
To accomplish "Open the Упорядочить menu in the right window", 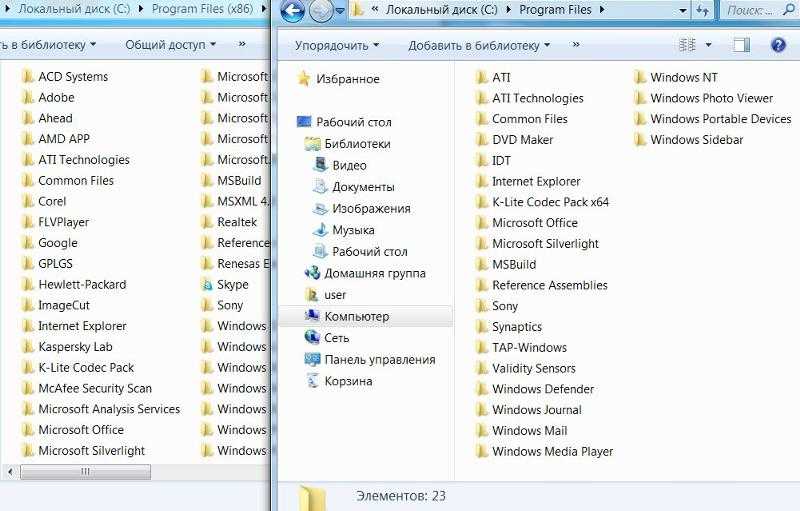I will (337, 45).
